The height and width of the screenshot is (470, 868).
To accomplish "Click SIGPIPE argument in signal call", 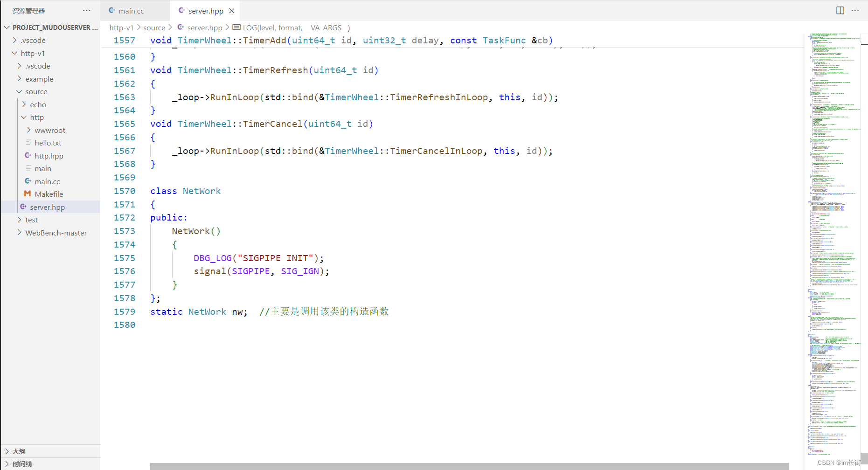I will (251, 271).
